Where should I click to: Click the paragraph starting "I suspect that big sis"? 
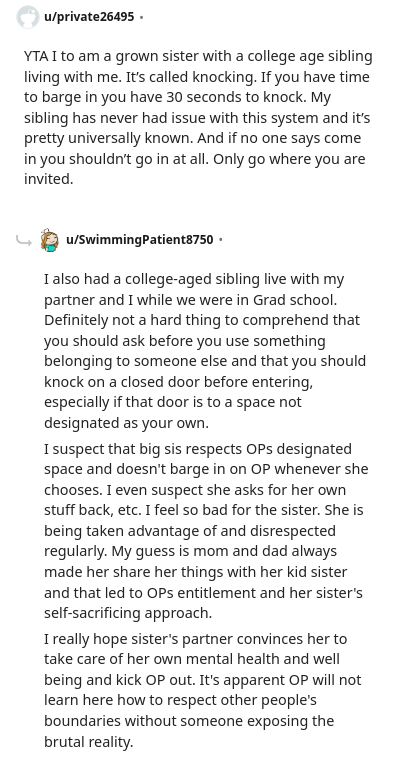pyautogui.click(x=206, y=531)
